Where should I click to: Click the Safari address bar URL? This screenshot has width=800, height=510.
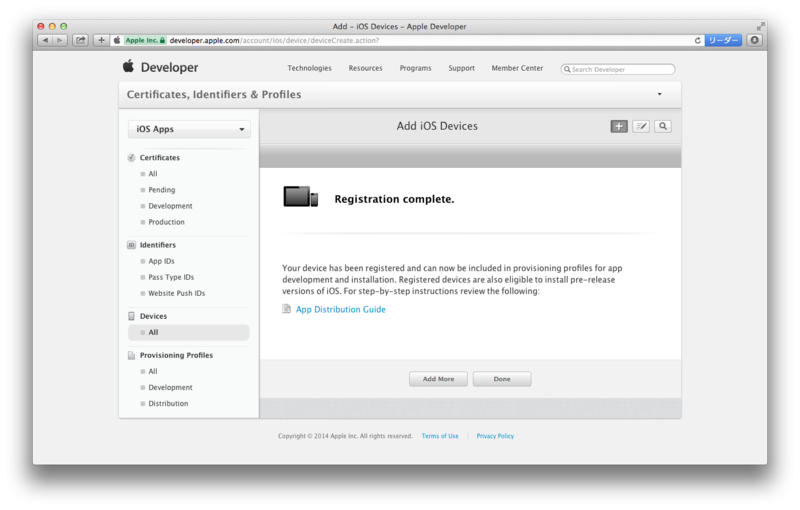coord(274,40)
